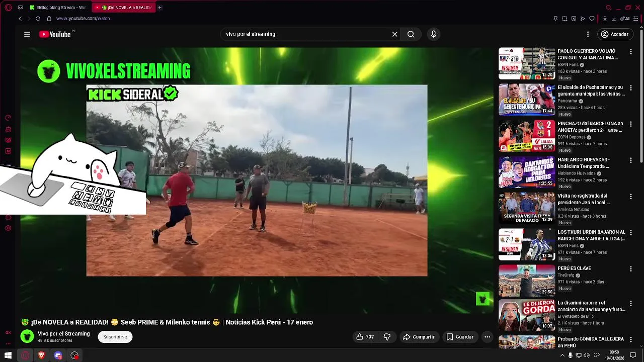644x362 pixels.
Task: Open the volume control in system tray
Action: (587, 355)
